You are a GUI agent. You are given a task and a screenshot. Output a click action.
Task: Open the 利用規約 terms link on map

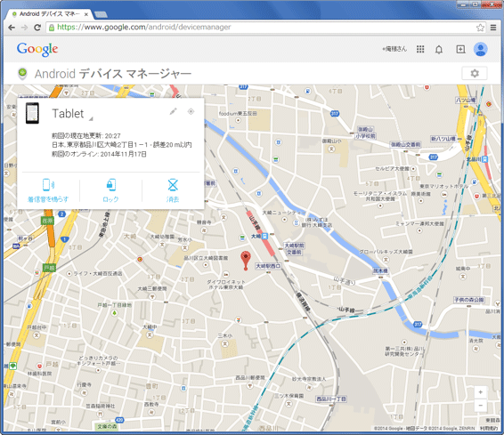tap(488, 428)
